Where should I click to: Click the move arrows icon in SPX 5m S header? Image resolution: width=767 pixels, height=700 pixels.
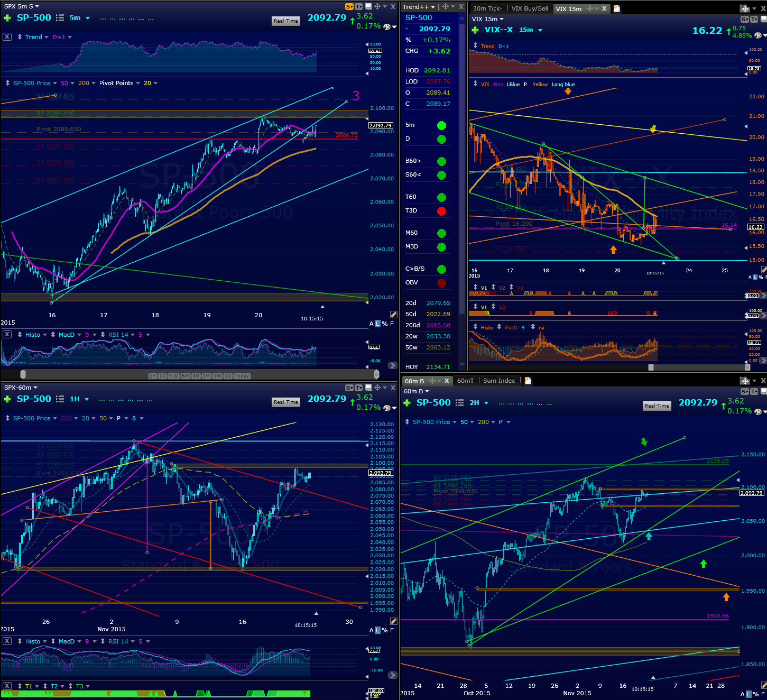point(377,6)
